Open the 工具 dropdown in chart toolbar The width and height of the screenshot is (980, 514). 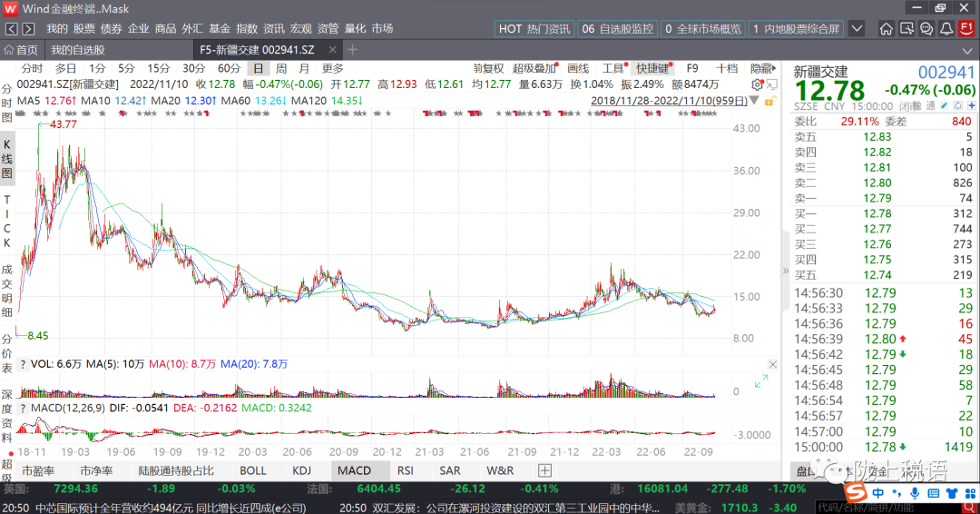coord(615,69)
